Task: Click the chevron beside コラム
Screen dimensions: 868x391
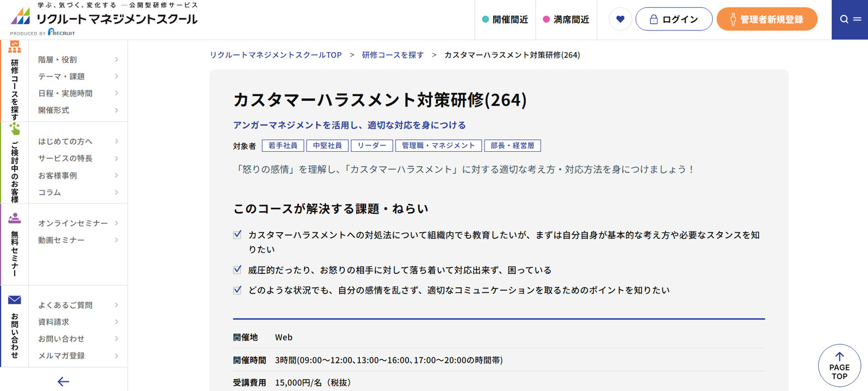Action: [117, 193]
